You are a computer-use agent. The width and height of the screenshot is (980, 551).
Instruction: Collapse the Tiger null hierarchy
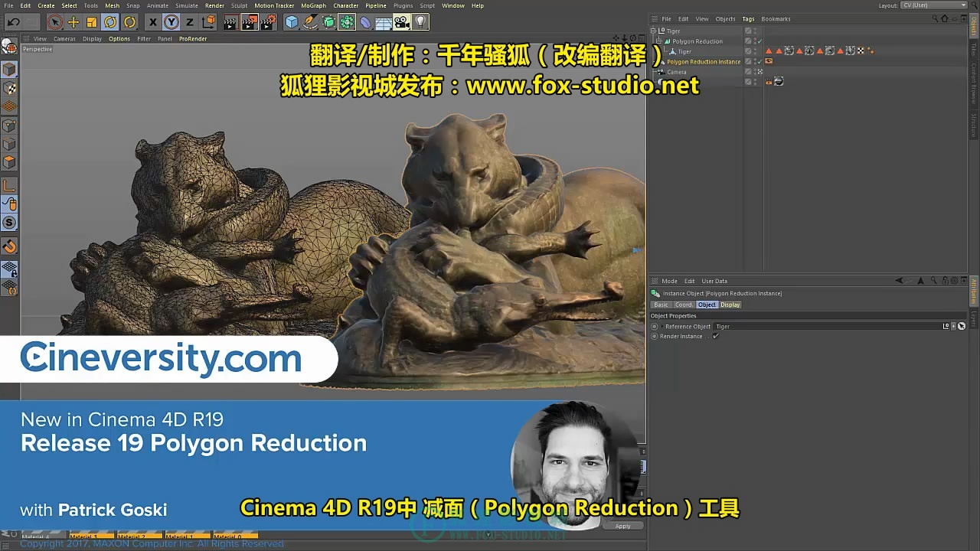click(x=653, y=31)
